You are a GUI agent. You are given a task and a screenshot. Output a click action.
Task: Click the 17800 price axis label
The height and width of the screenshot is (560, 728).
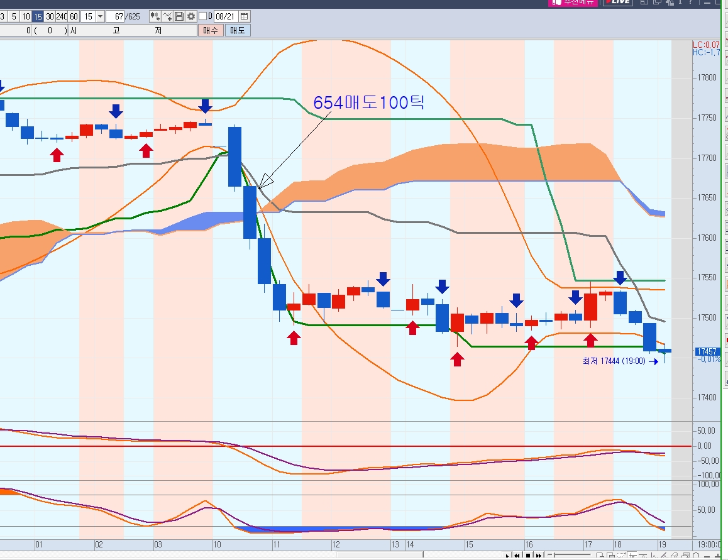pos(708,77)
